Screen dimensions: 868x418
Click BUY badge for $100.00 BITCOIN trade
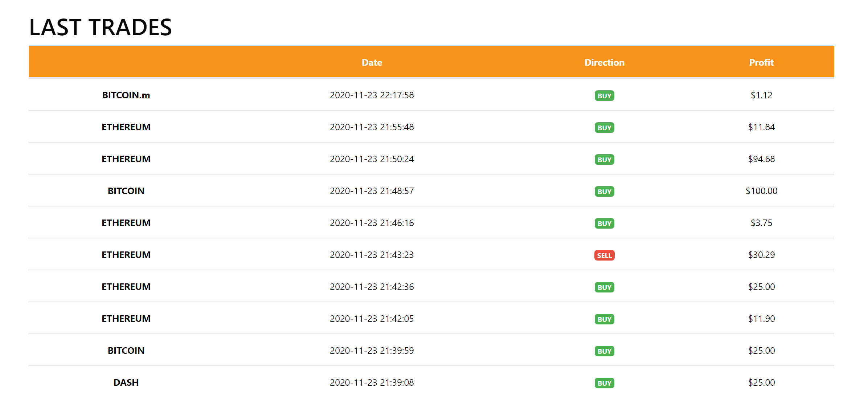pyautogui.click(x=604, y=192)
